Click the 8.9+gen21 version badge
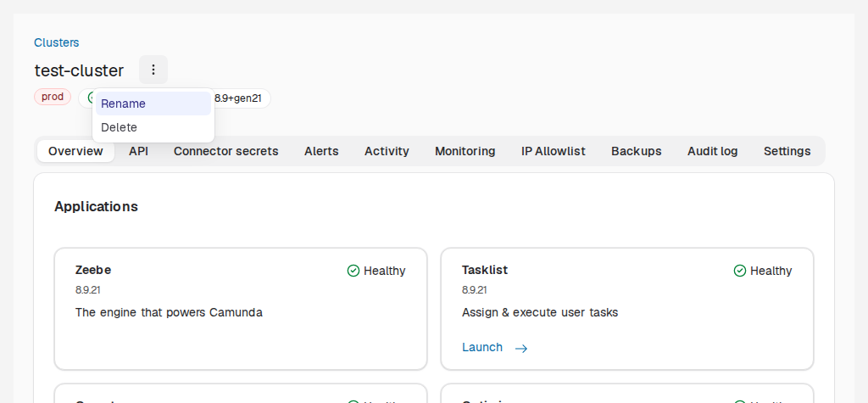868x403 pixels. 238,98
